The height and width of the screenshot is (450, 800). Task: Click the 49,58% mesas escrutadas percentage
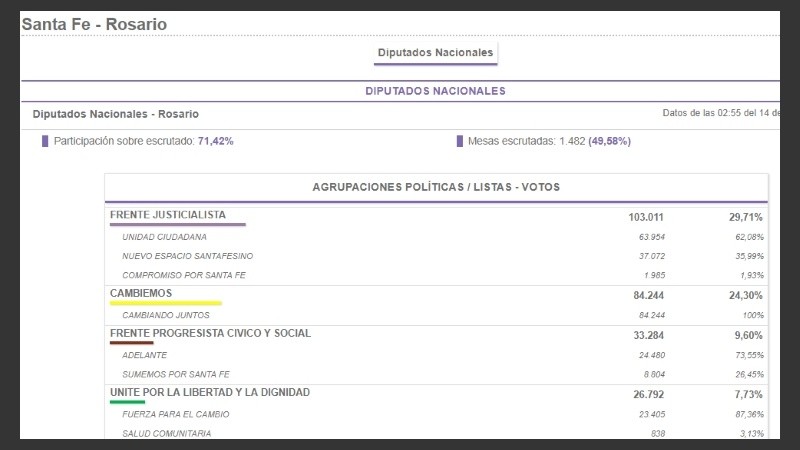pyautogui.click(x=609, y=141)
